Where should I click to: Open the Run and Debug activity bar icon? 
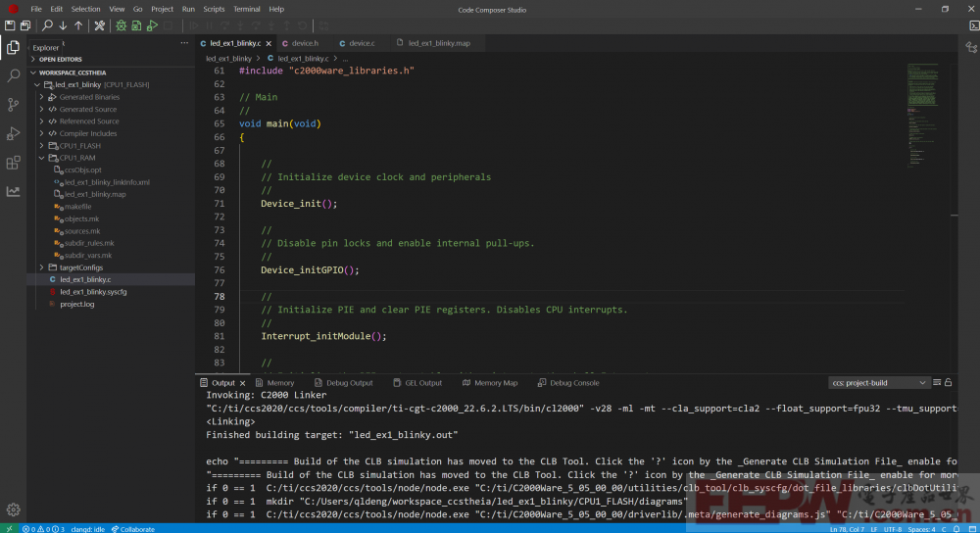click(x=13, y=133)
